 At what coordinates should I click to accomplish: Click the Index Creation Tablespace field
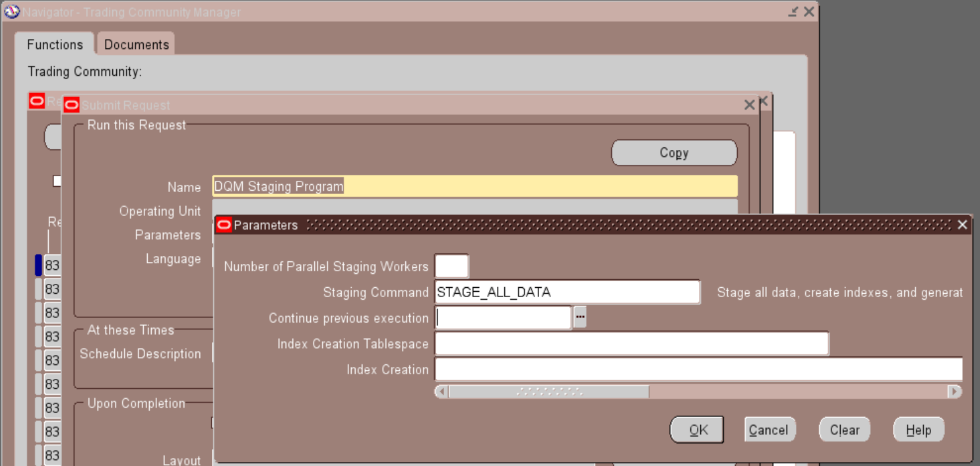[x=632, y=343]
